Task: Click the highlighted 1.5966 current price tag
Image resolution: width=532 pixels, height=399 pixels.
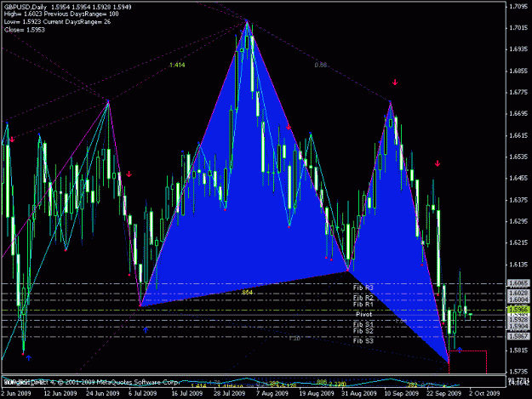Action: (518, 310)
